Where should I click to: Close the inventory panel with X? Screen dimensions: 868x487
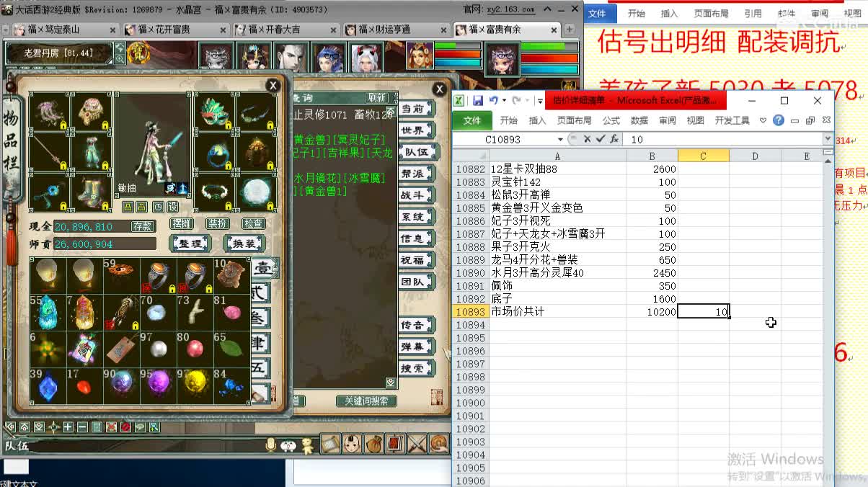click(x=273, y=86)
